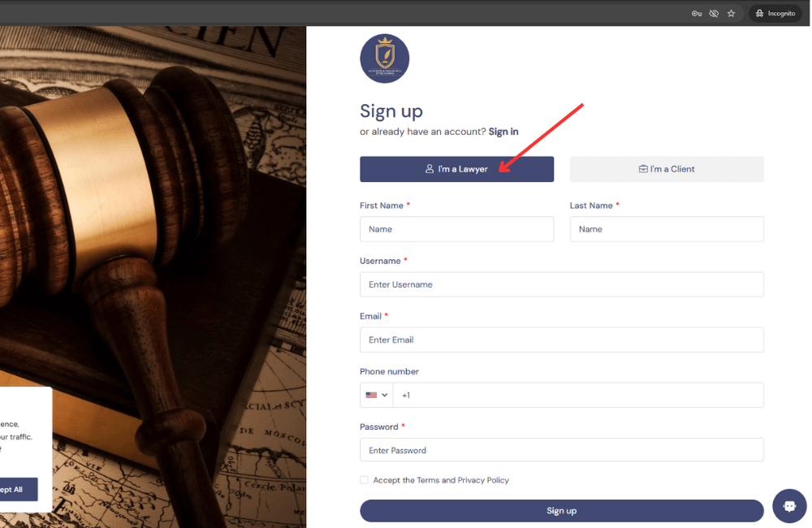Follow the Sign in link
Screen dimensions: 812x528
(x=503, y=132)
